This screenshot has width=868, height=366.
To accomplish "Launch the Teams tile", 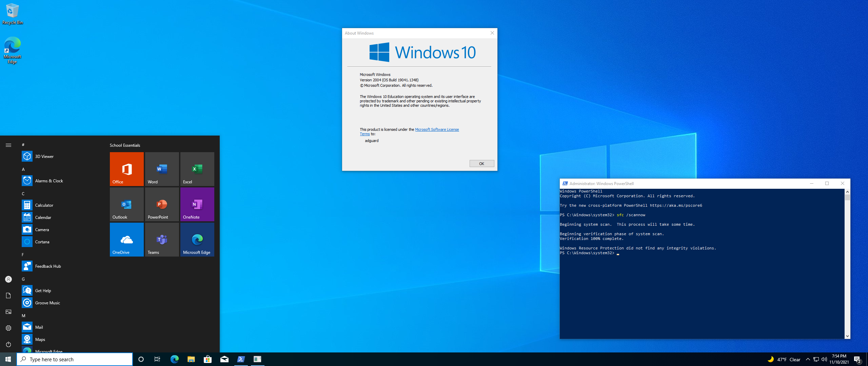I will 162,239.
